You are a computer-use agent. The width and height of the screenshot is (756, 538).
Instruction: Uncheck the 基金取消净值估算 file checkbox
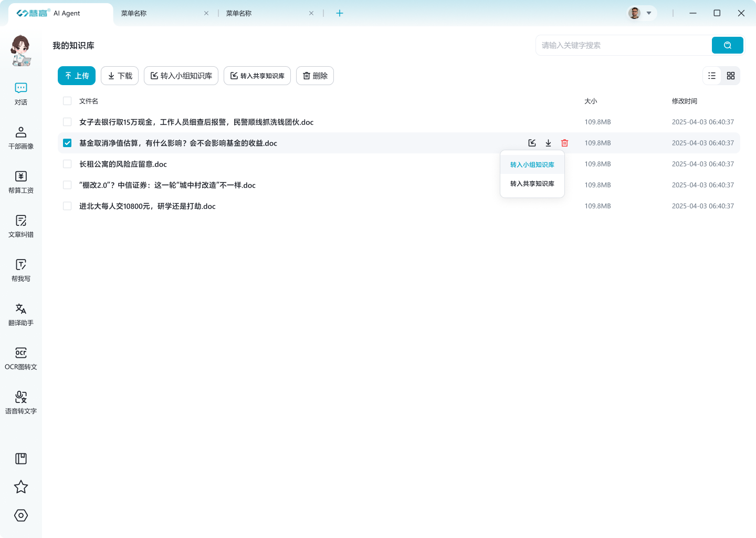pos(67,142)
